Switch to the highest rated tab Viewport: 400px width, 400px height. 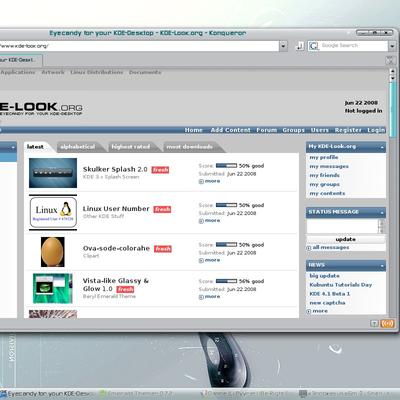click(131, 147)
